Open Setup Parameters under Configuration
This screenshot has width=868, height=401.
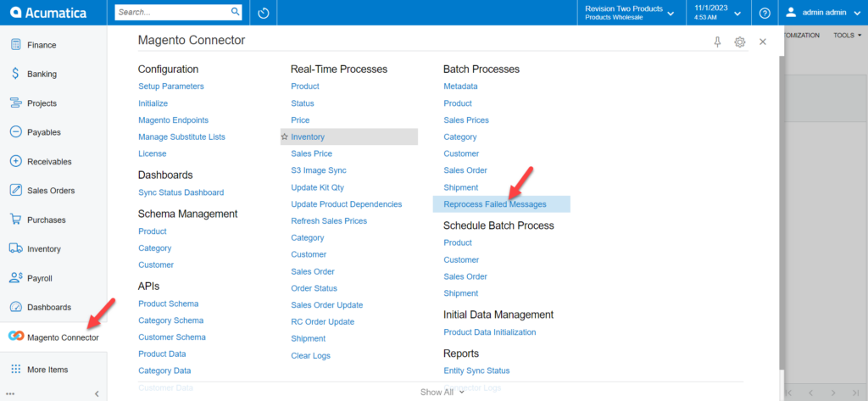(x=171, y=86)
